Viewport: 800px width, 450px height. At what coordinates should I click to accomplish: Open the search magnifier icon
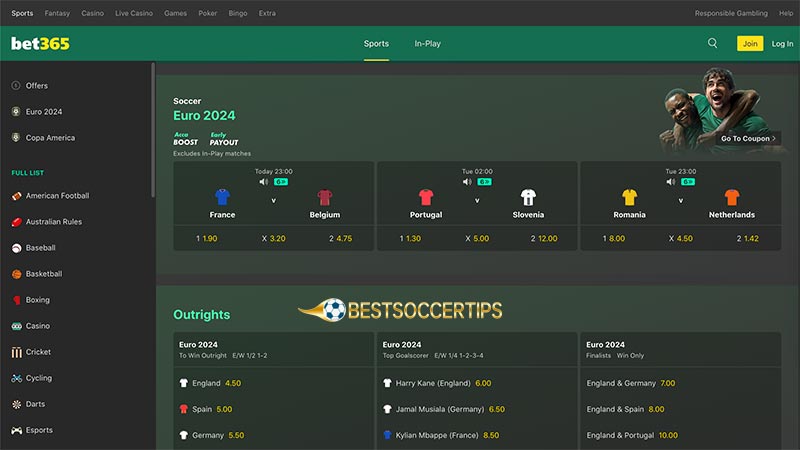pyautogui.click(x=712, y=43)
